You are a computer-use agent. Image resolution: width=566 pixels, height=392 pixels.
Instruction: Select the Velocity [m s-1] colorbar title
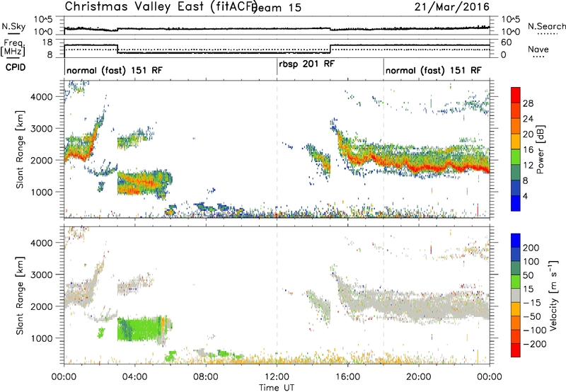pos(553,295)
